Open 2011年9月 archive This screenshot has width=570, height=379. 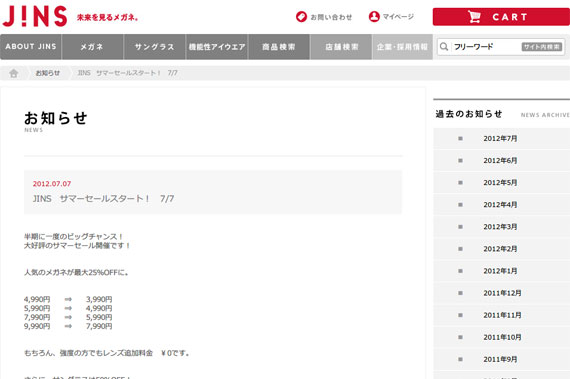500,359
